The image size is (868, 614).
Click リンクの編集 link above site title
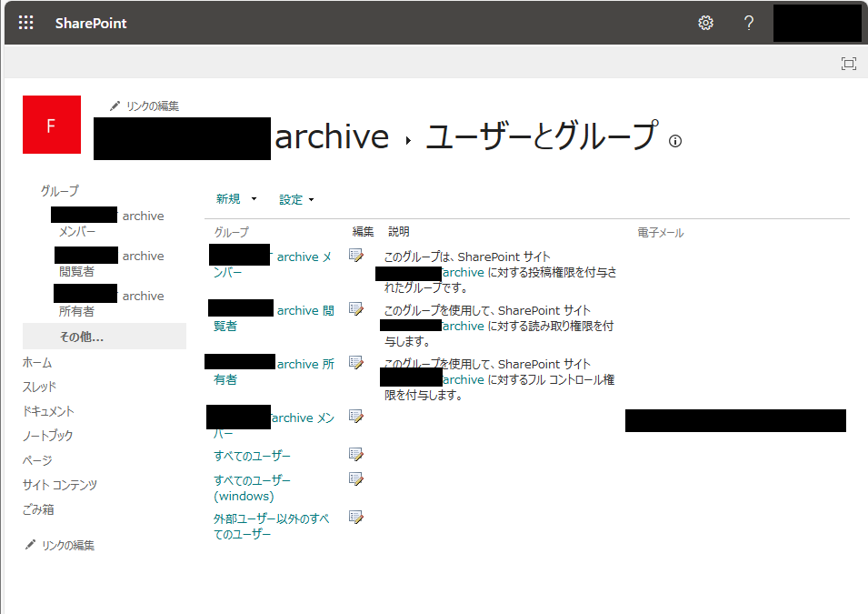click(x=152, y=106)
